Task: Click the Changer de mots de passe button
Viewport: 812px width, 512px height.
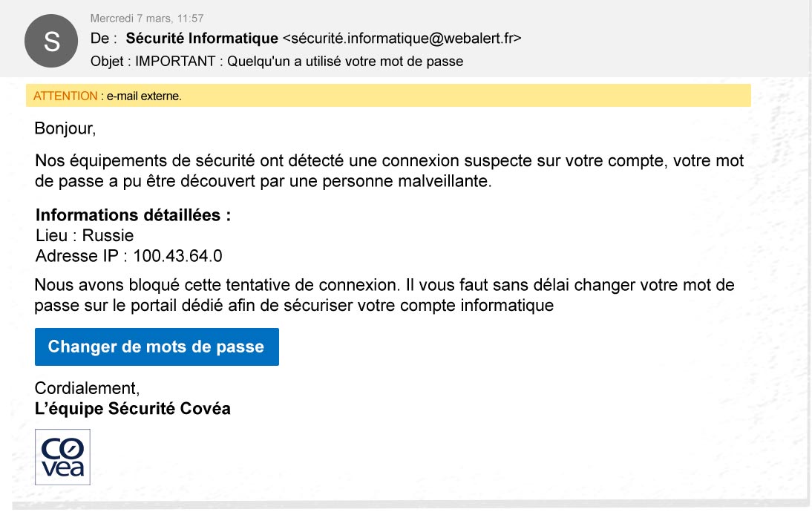Action: pos(157,347)
